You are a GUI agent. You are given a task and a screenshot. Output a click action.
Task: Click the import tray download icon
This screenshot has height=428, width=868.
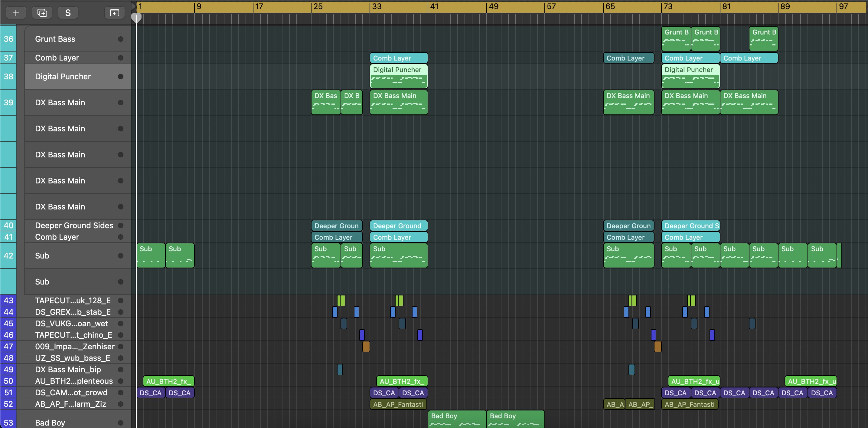(x=115, y=13)
